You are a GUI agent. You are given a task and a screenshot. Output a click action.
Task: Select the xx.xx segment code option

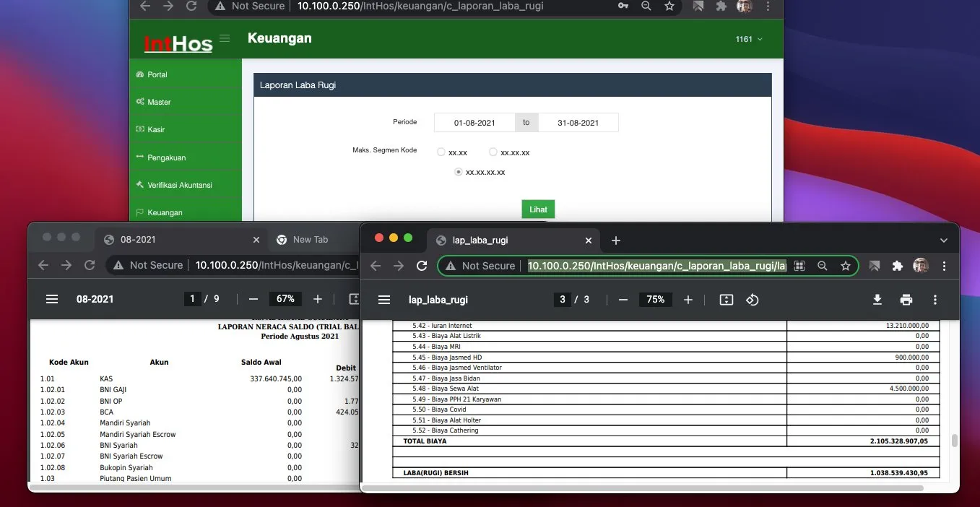[x=441, y=152]
